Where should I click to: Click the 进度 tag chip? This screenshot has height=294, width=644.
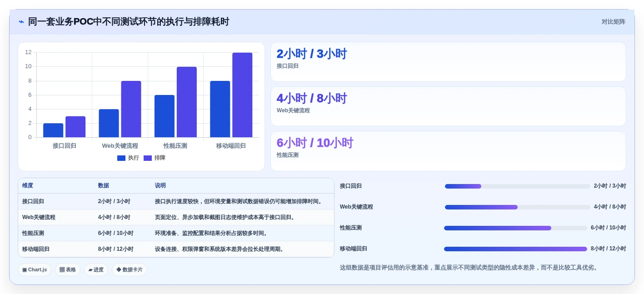96,270
